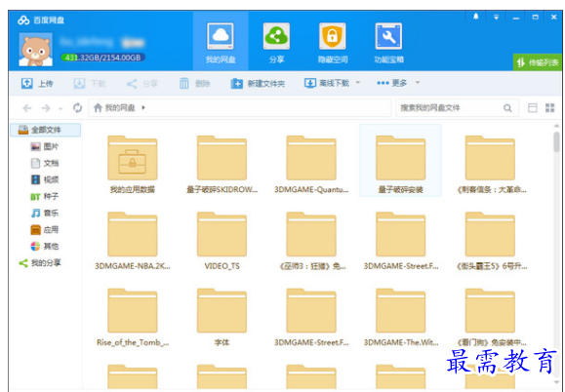Click the search magnifier icon

507,108
